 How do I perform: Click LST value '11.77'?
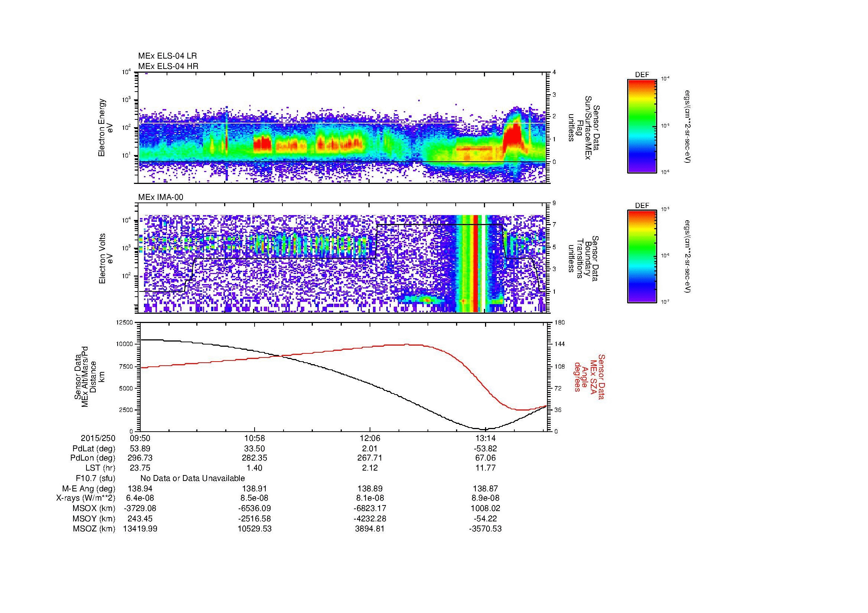click(485, 468)
